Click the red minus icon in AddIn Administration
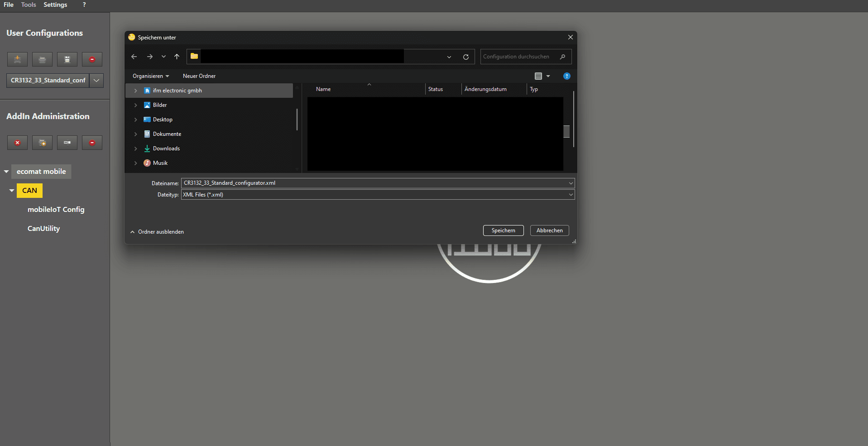The width and height of the screenshot is (868, 446). tap(92, 143)
